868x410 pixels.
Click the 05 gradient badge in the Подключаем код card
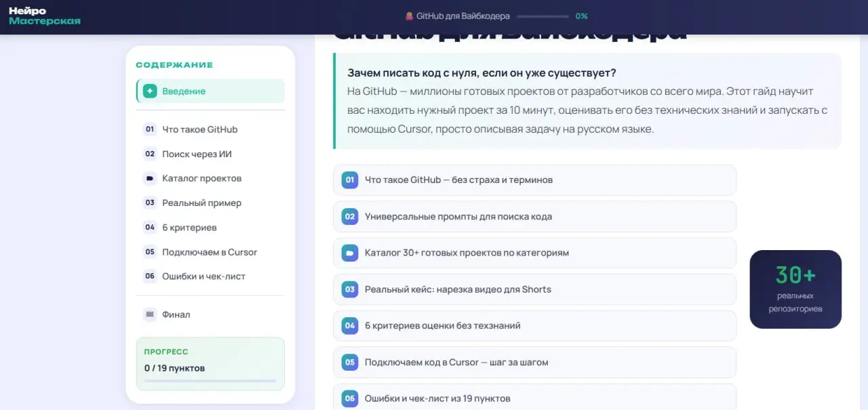(x=350, y=363)
